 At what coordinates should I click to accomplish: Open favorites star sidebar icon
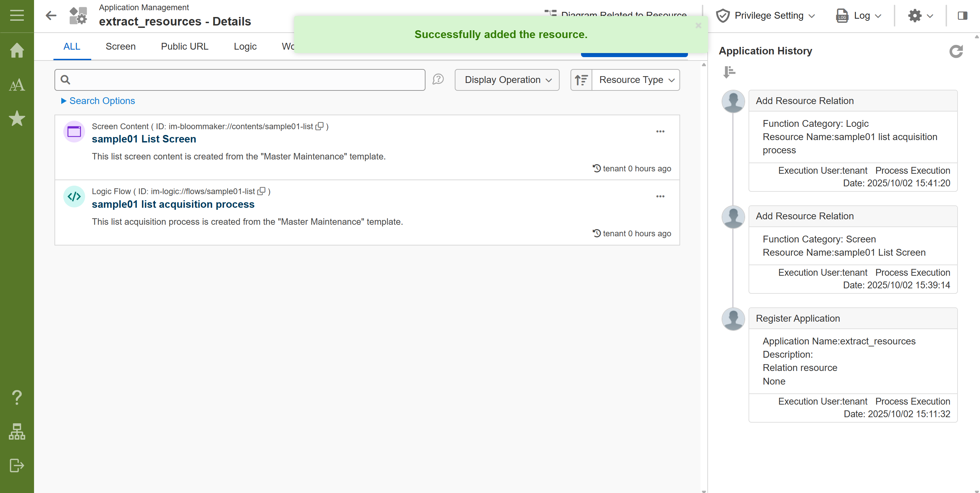coord(17,119)
